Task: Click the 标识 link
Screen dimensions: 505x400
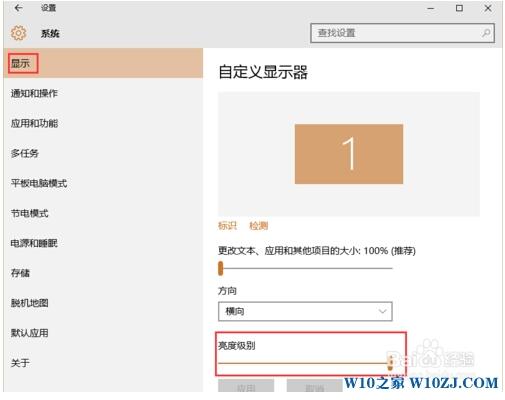Action: [227, 226]
